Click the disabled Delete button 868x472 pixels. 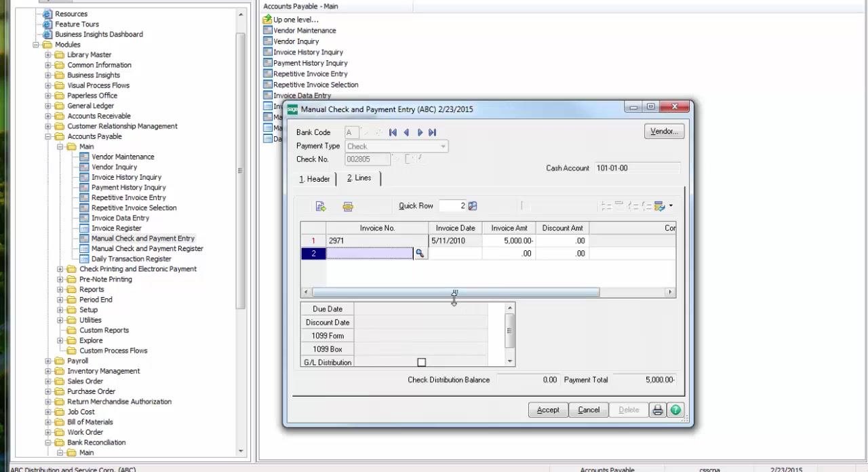629,410
